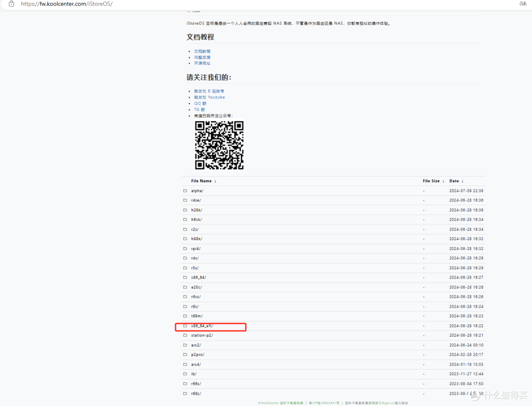
Task: Open the 问题反馈 feedback link
Action: tap(202, 57)
